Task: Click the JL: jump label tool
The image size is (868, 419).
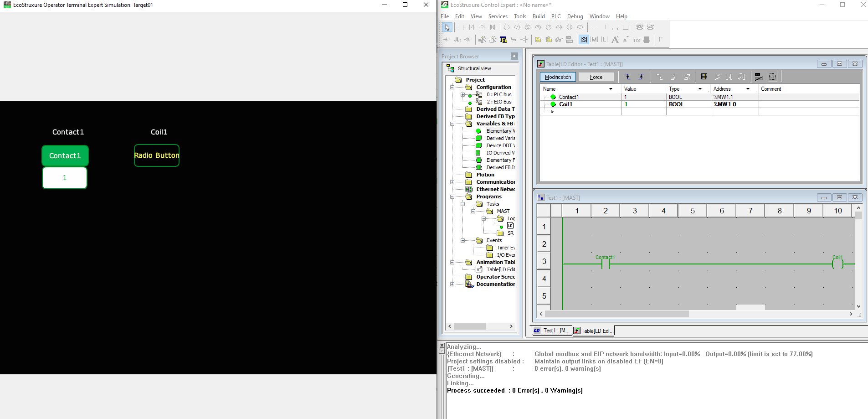Action: (457, 40)
